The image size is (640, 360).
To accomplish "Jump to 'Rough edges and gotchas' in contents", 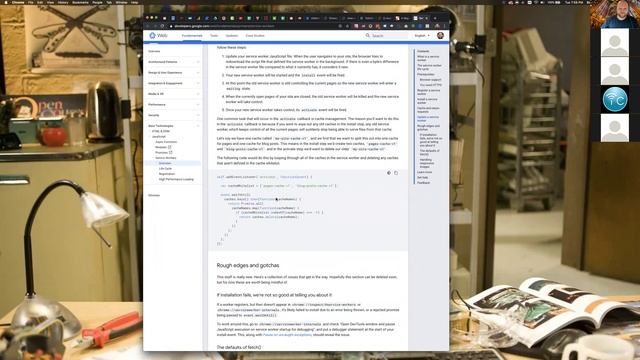I will coord(428,128).
